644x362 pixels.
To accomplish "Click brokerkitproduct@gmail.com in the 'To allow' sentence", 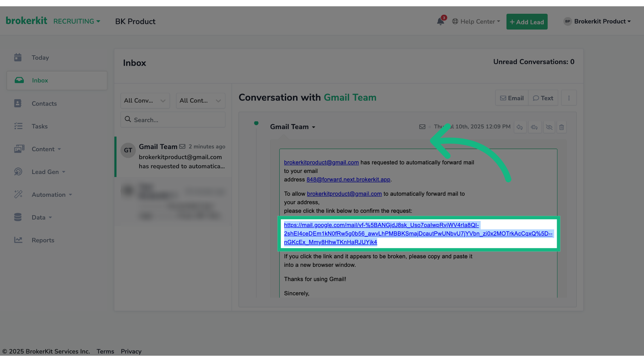I will [x=344, y=194].
